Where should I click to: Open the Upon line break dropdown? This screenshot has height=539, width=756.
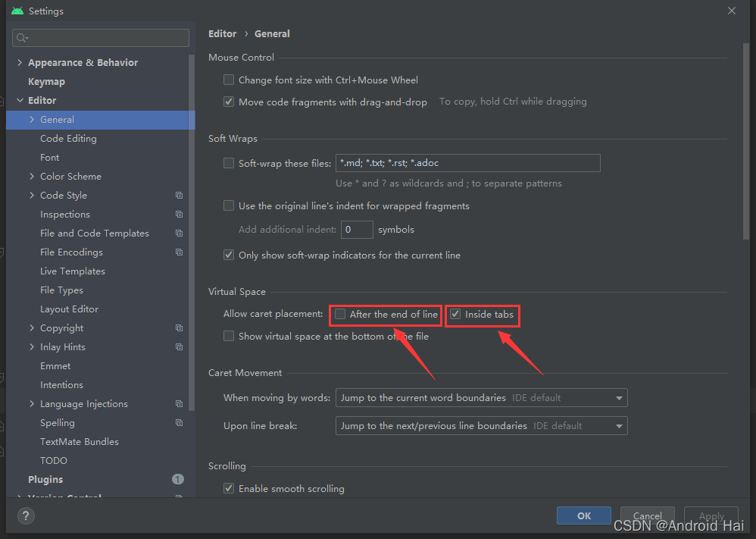tap(481, 425)
